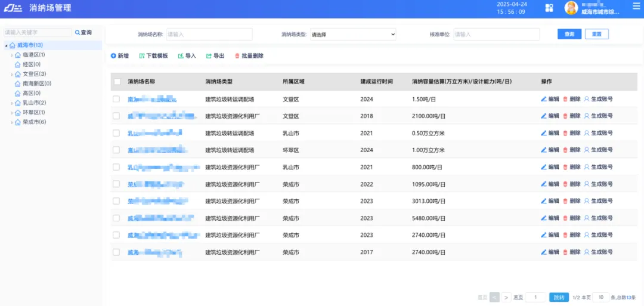Select 乳山市(2) in the region tree
The width and height of the screenshot is (644, 306).
pyautogui.click(x=34, y=103)
